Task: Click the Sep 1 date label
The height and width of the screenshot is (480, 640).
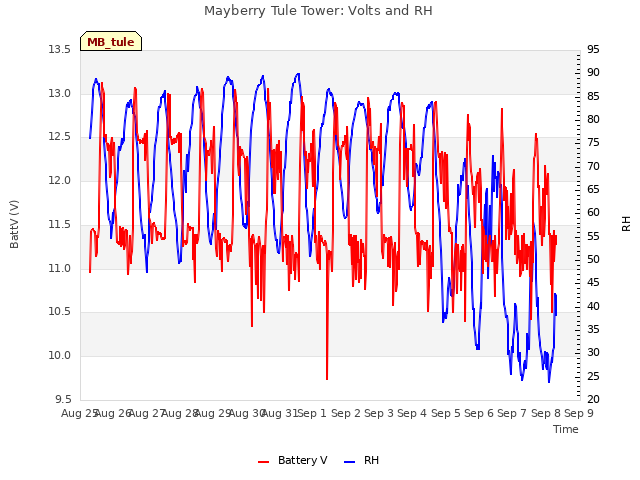Action: coord(312,413)
